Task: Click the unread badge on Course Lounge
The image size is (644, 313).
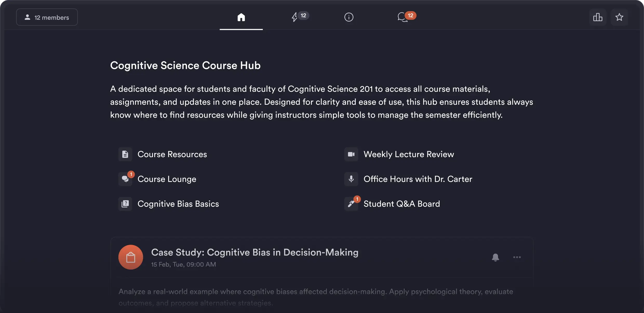Action: pos(131,174)
